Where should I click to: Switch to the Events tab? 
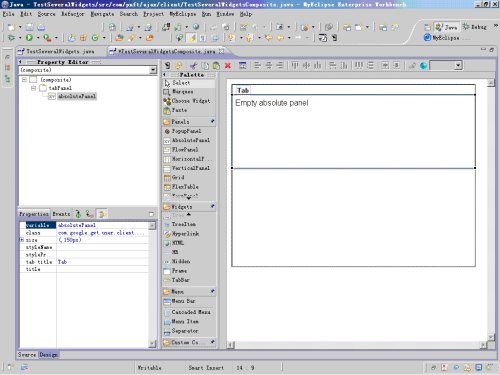pos(61,214)
